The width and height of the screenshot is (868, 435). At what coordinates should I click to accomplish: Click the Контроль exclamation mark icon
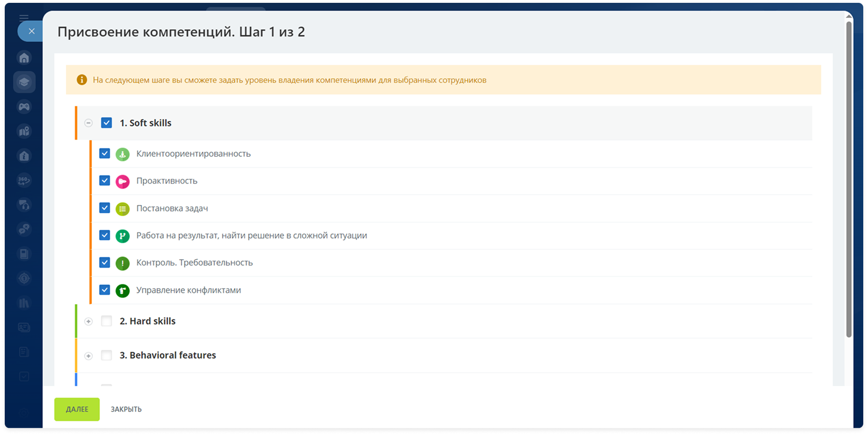pyautogui.click(x=122, y=263)
